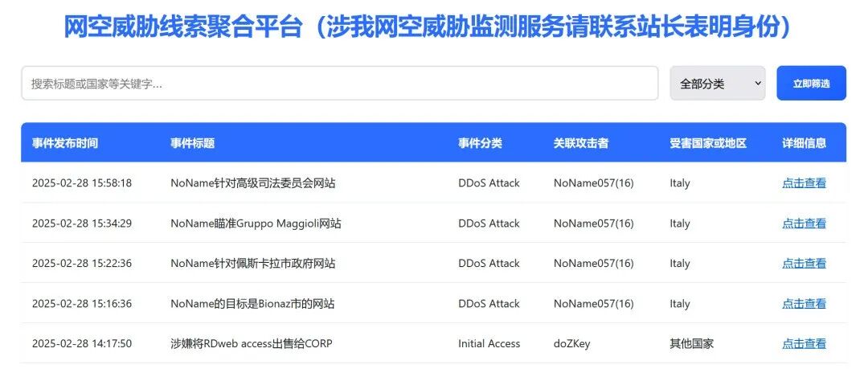Viewport: 868px width, 369px height.
Task: Click timestamp 2025-02-28 15:34:29
Action: (82, 223)
